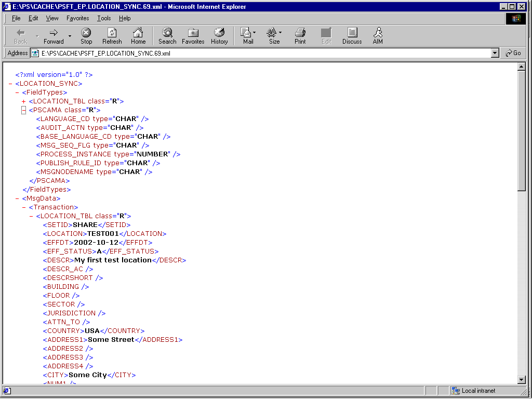Open the Favorites menu

77,18
